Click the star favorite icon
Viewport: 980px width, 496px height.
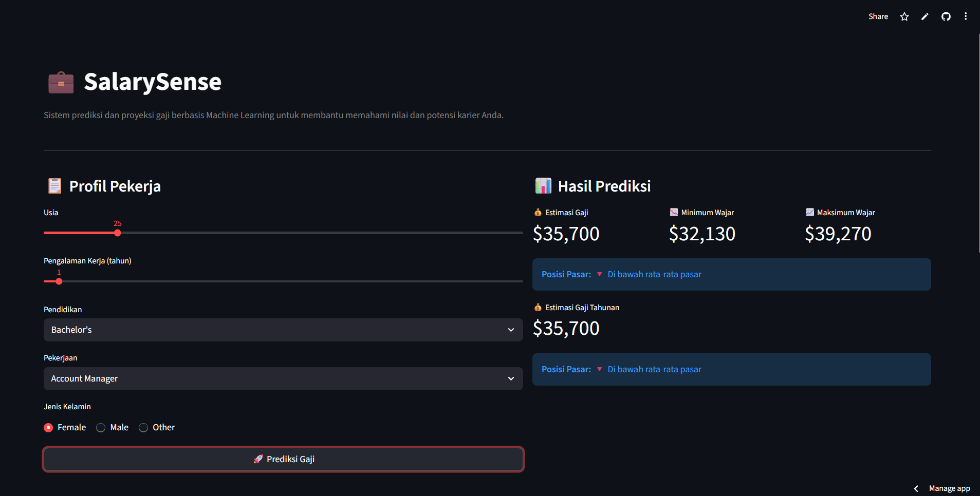click(904, 16)
